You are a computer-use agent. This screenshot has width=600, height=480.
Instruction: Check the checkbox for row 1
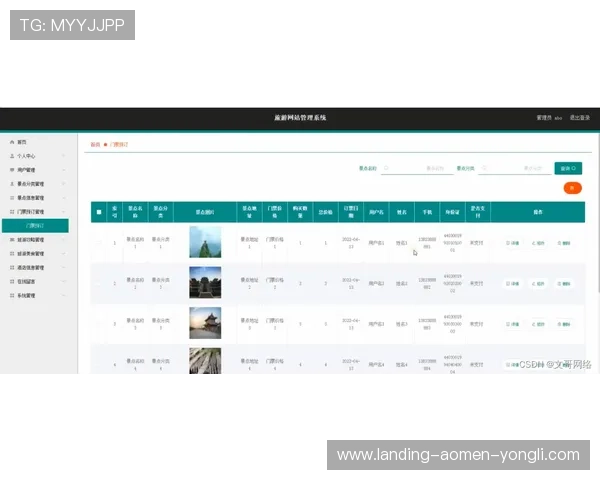click(98, 243)
